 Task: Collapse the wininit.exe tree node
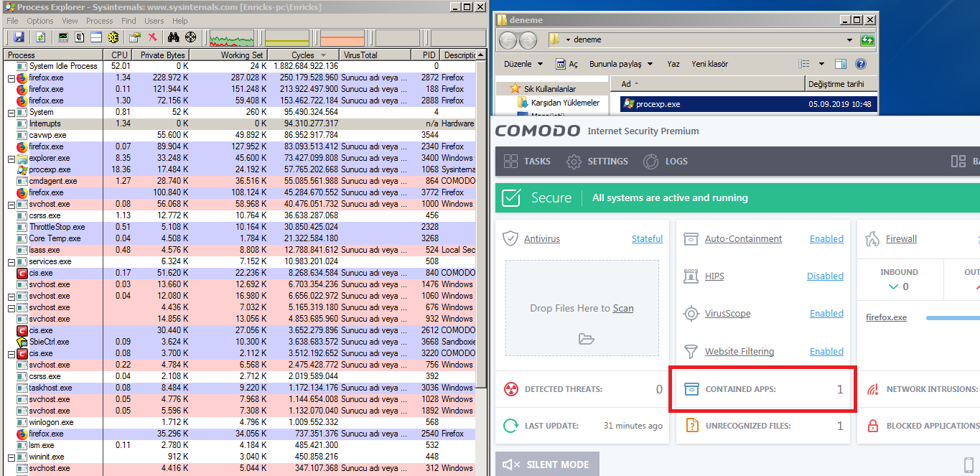(11, 457)
